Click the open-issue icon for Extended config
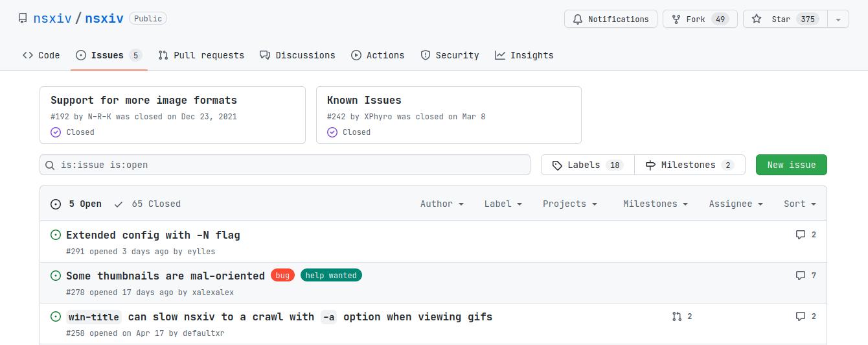The image size is (868, 345). click(x=56, y=235)
